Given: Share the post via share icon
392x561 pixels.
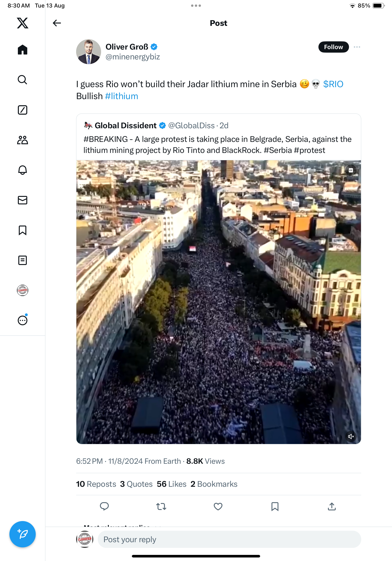Looking at the screenshot, I should [x=332, y=506].
